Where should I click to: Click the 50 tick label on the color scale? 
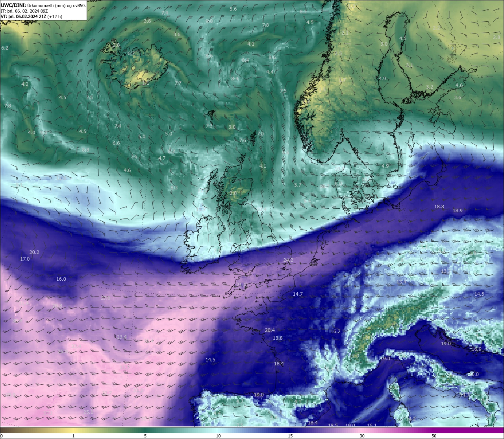click(x=434, y=436)
